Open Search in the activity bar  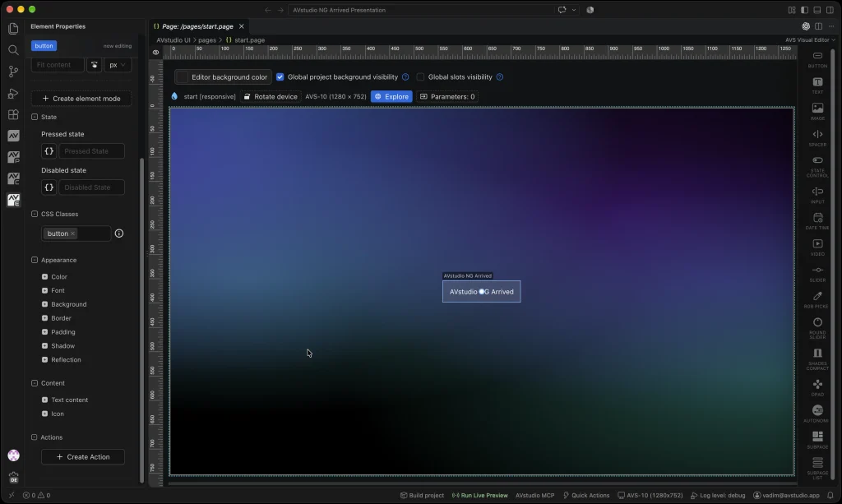click(x=13, y=50)
